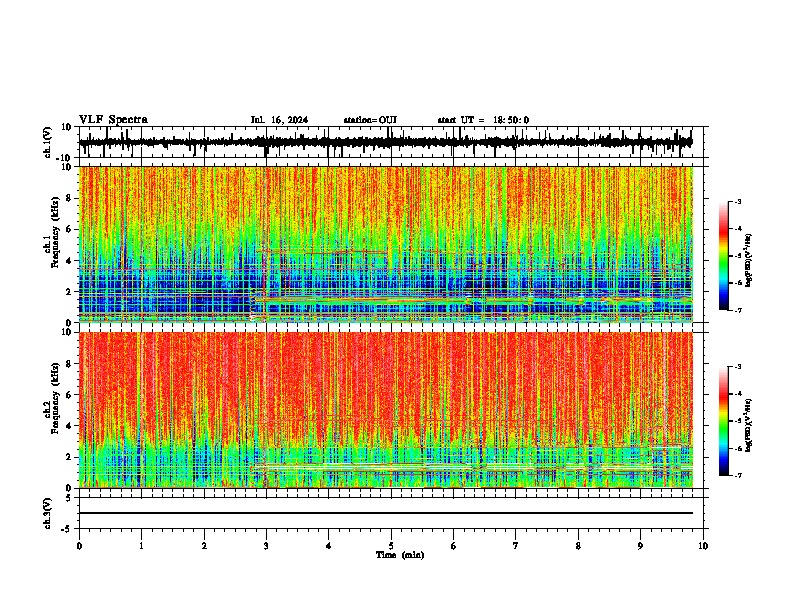Click the "2" tick on the Time axis
792x612 pixels.
click(x=204, y=546)
